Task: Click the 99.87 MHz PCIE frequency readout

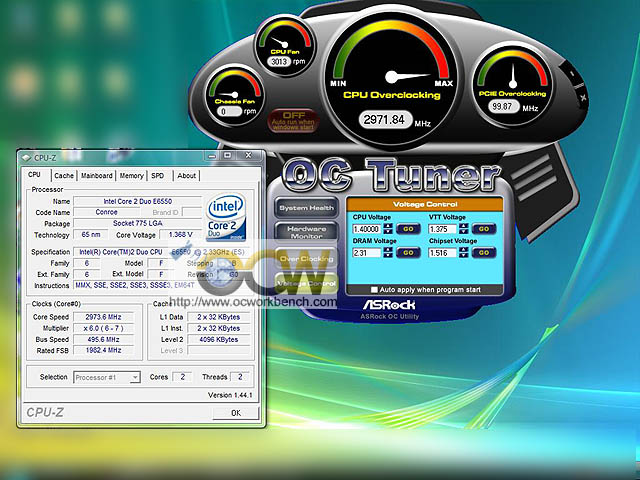Action: 502,107
